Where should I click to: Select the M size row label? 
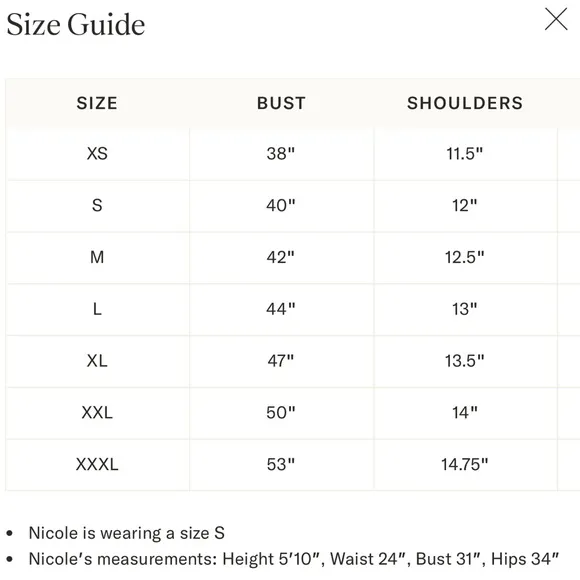97,257
